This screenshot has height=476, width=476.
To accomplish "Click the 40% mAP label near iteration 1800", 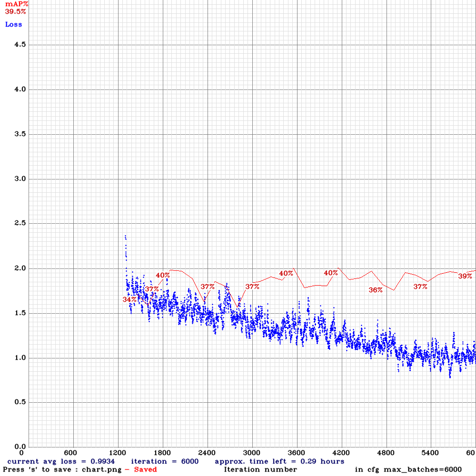I will [163, 275].
